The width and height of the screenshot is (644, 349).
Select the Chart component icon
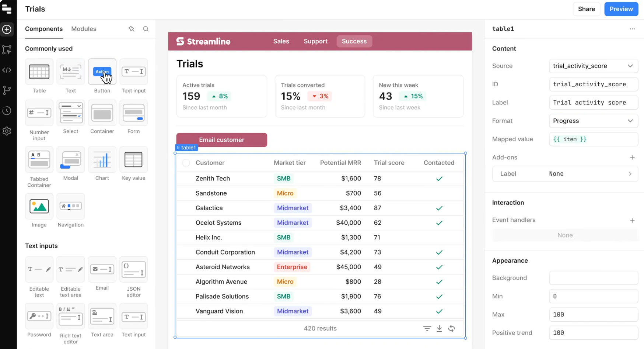(102, 160)
